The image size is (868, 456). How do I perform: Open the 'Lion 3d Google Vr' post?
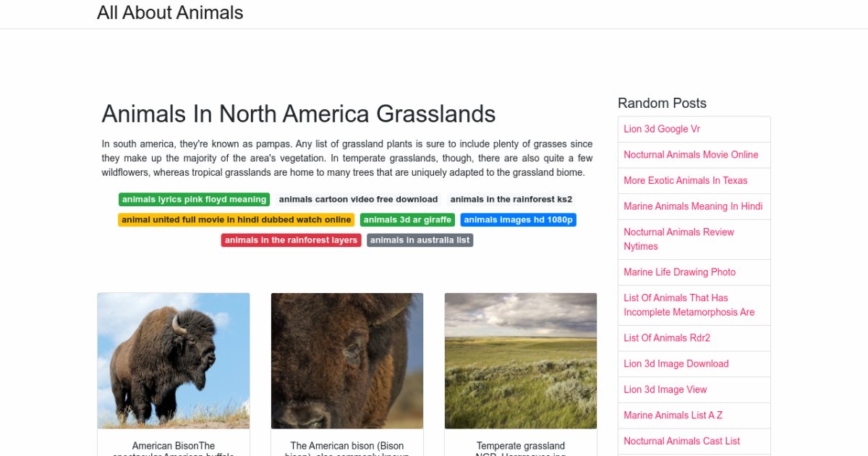click(x=662, y=129)
